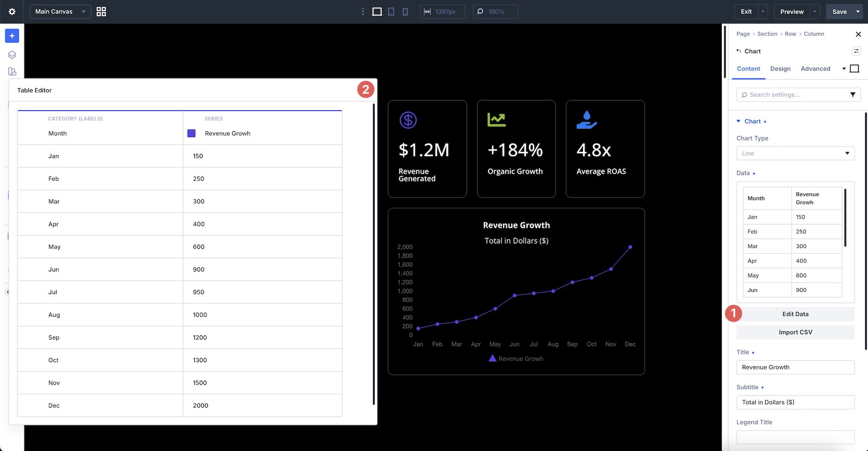
Task: Expand the Preview dropdown arrow
Action: (x=815, y=12)
